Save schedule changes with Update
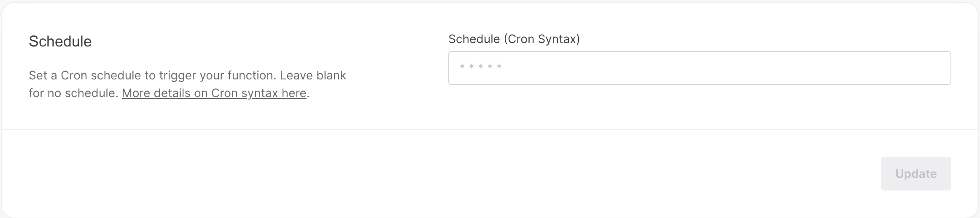Image resolution: width=980 pixels, height=218 pixels. coord(915,174)
